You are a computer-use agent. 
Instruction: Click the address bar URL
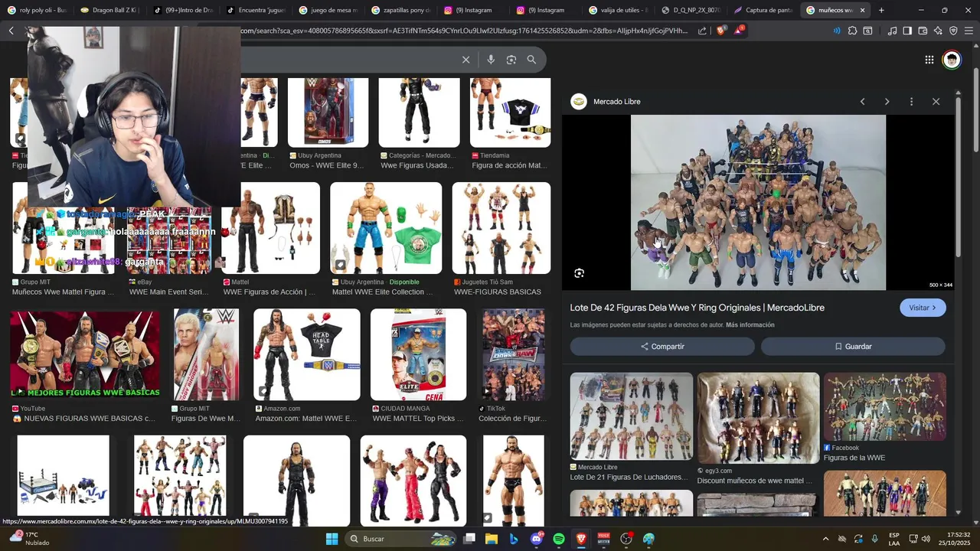pyautogui.click(x=465, y=31)
